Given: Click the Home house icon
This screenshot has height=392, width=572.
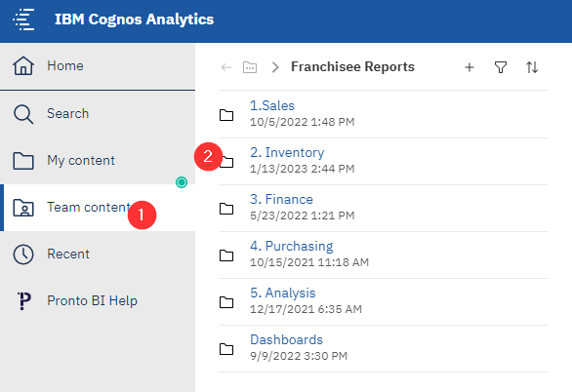Looking at the screenshot, I should (23, 66).
